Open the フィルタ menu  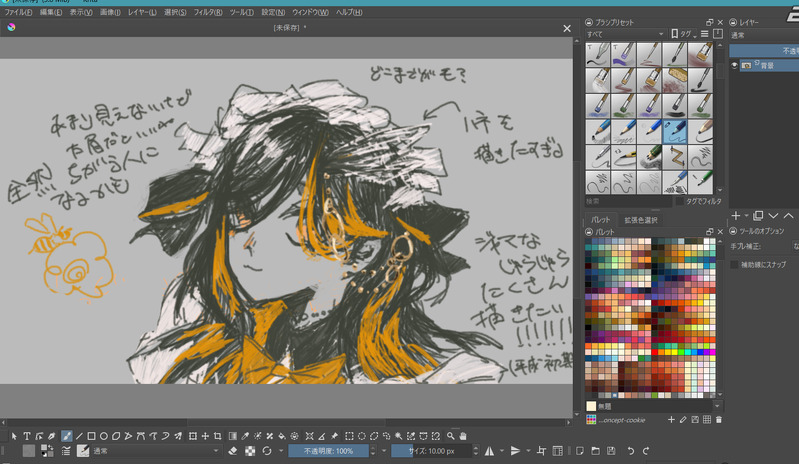tap(207, 12)
